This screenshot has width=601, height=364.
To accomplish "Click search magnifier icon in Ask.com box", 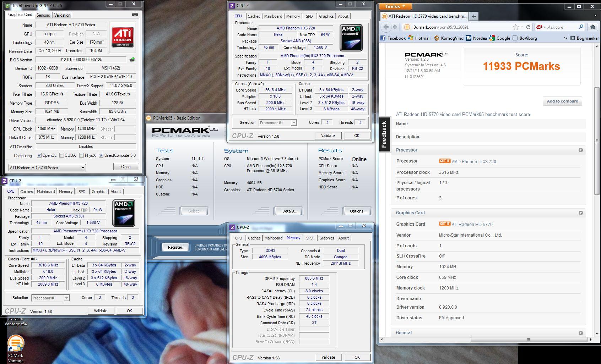I will [581, 27].
